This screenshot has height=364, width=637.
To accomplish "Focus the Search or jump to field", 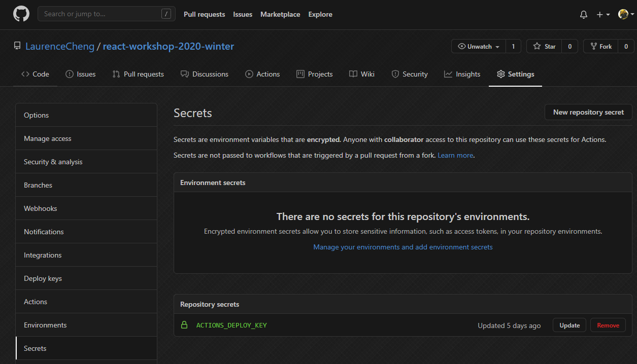I will point(107,14).
